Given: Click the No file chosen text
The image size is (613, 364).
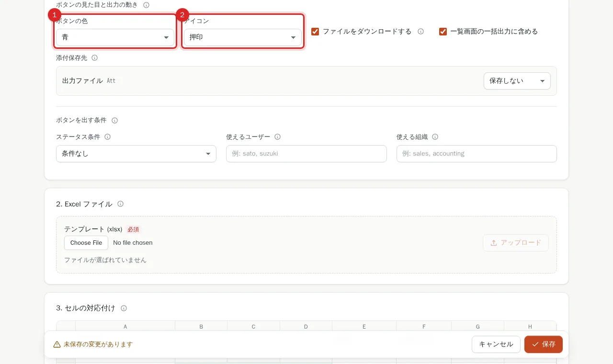Looking at the screenshot, I should click(x=133, y=243).
